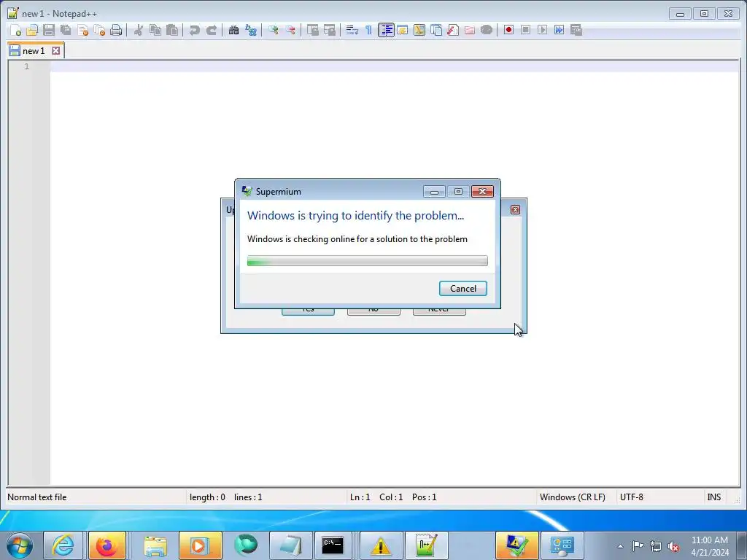Zoom in with the magnifier plus icon
The width and height of the screenshot is (747, 560).
(x=273, y=30)
